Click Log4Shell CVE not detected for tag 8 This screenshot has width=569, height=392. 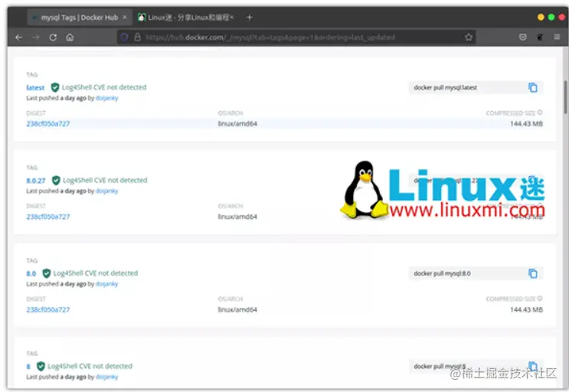click(90, 366)
